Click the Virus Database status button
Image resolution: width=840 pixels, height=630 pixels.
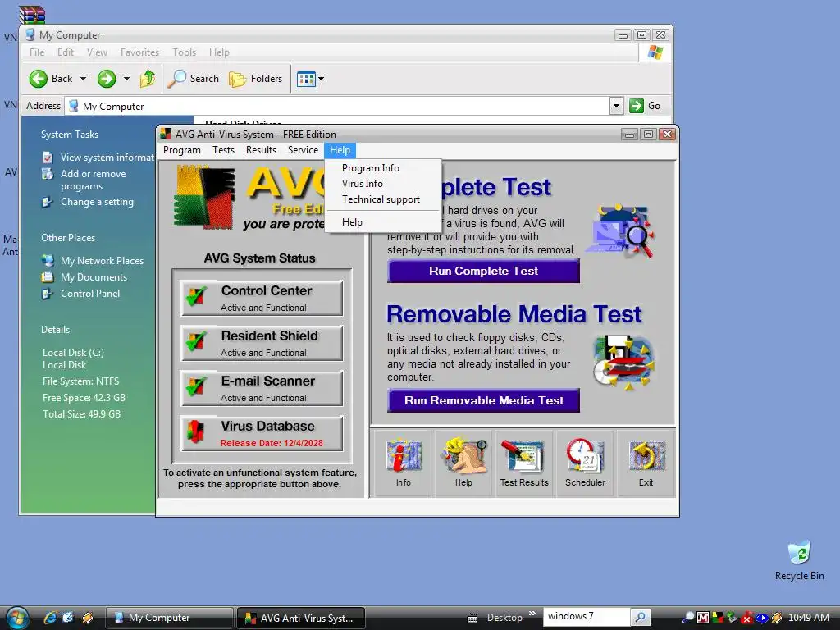pyautogui.click(x=262, y=433)
